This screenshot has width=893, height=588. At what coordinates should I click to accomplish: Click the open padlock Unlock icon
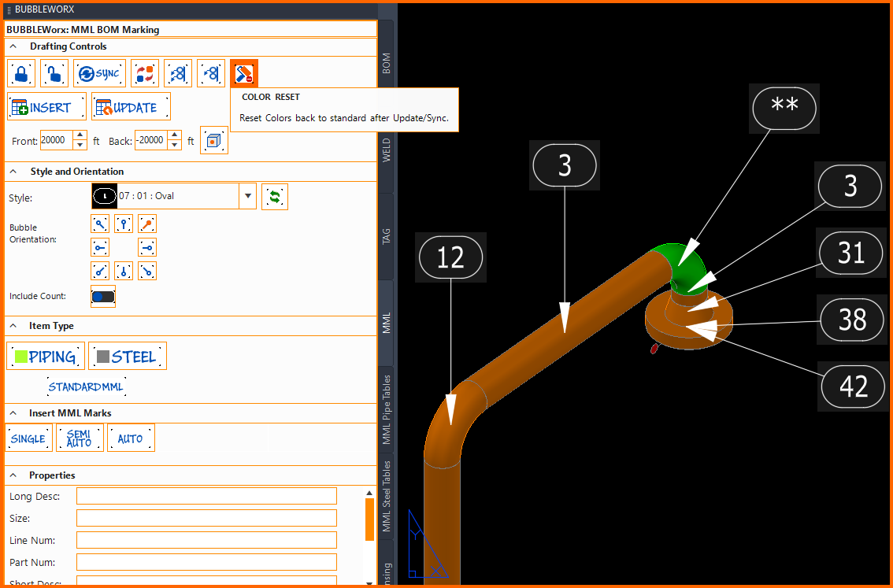pyautogui.click(x=54, y=73)
